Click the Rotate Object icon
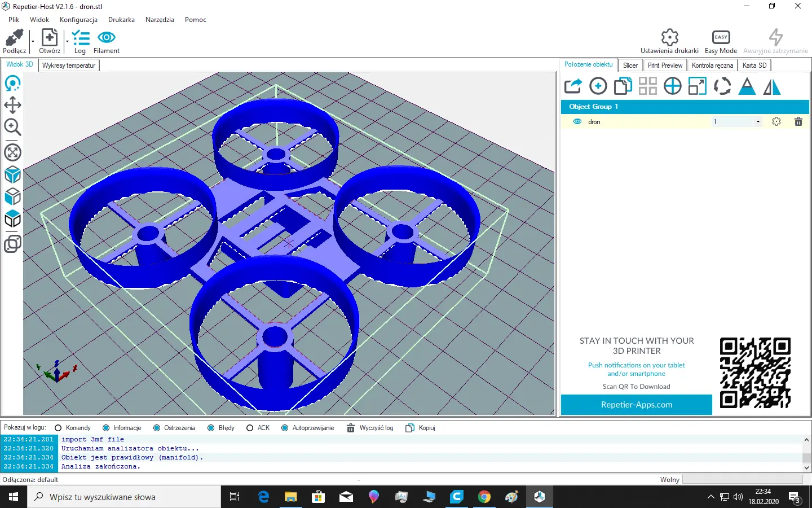Screen dimensions: 812x508 point(722,86)
